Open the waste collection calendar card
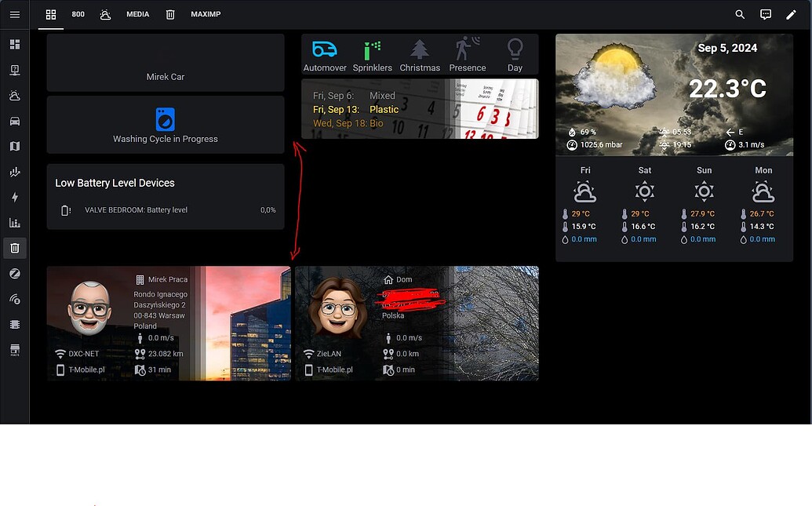The image size is (812, 506). (x=420, y=109)
